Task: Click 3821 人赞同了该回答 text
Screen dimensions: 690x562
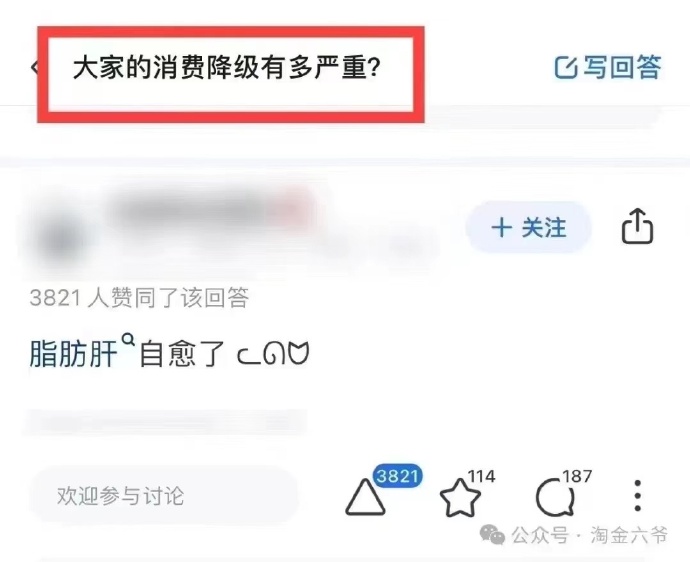Action: pos(139,298)
